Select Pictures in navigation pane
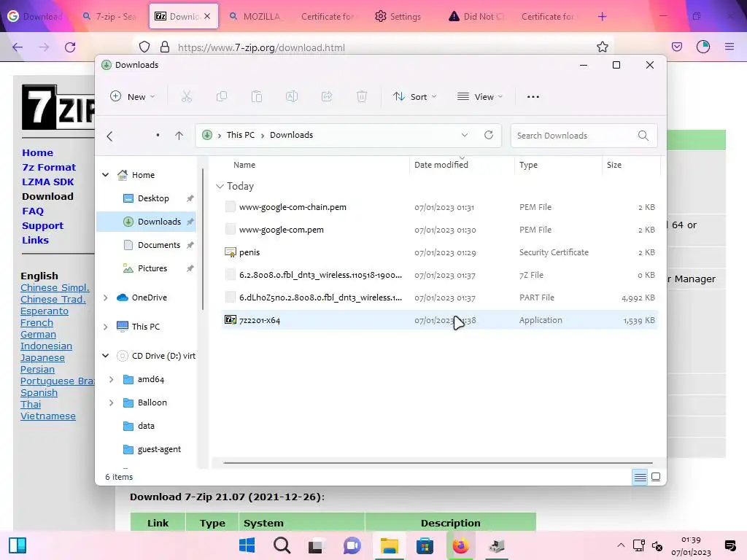 coord(146,268)
